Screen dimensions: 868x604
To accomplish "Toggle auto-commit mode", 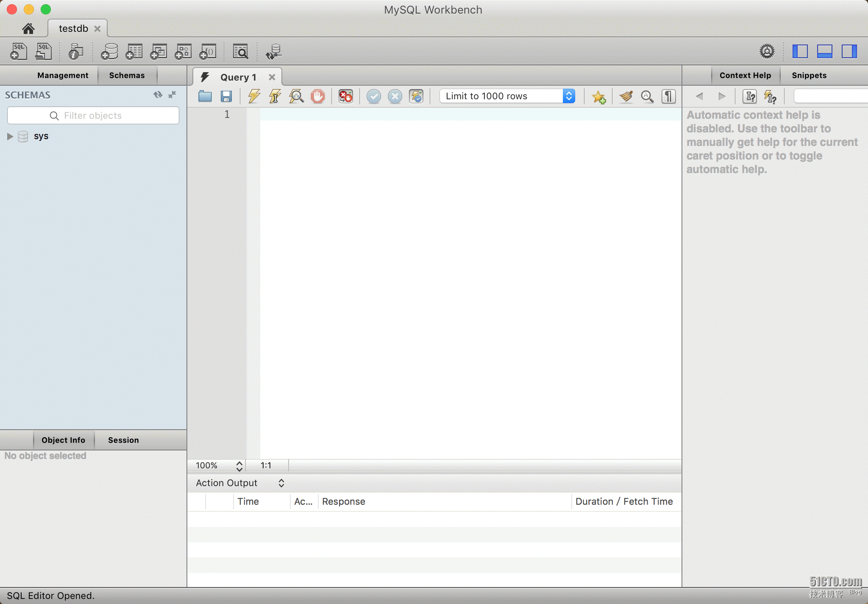I will coord(416,96).
